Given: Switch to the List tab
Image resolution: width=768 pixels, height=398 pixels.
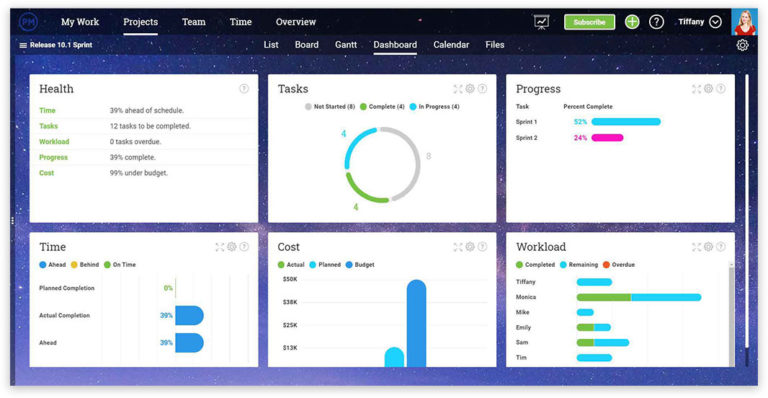Looking at the screenshot, I should point(271,45).
